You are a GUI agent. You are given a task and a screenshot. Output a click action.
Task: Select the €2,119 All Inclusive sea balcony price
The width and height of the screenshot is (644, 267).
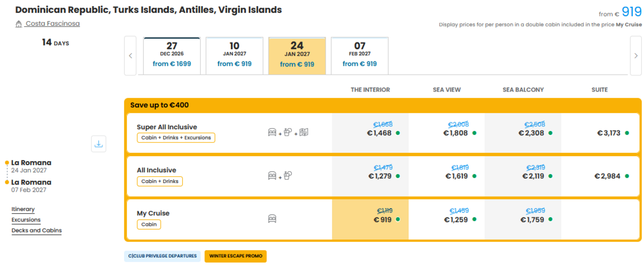click(533, 176)
